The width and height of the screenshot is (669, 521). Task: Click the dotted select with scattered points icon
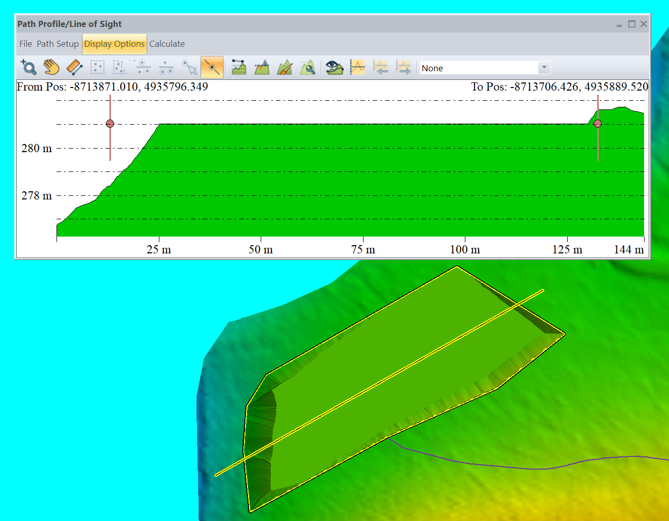click(x=120, y=67)
